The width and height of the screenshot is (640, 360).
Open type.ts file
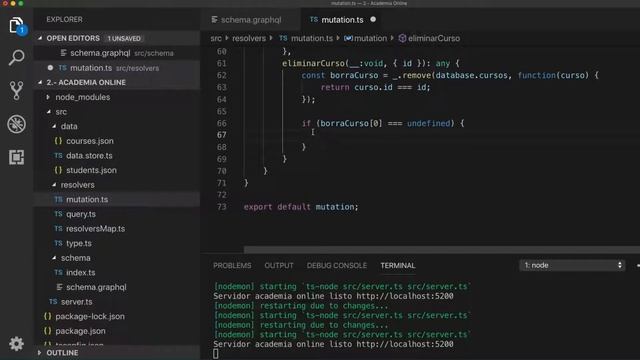78,243
